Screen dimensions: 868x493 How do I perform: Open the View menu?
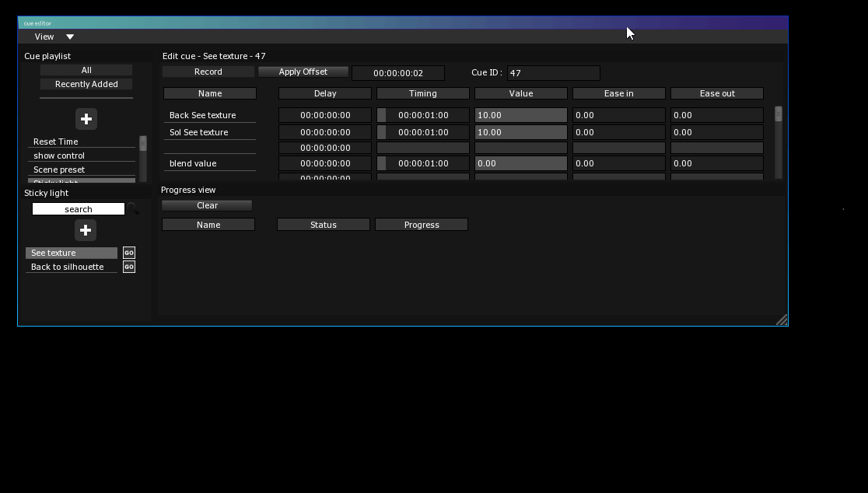pyautogui.click(x=44, y=37)
